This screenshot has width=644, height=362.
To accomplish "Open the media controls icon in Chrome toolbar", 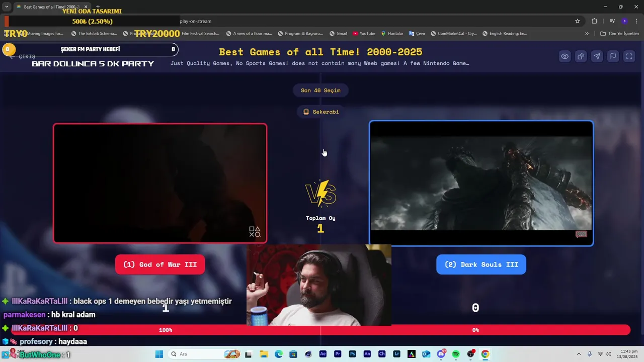I will tap(612, 21).
